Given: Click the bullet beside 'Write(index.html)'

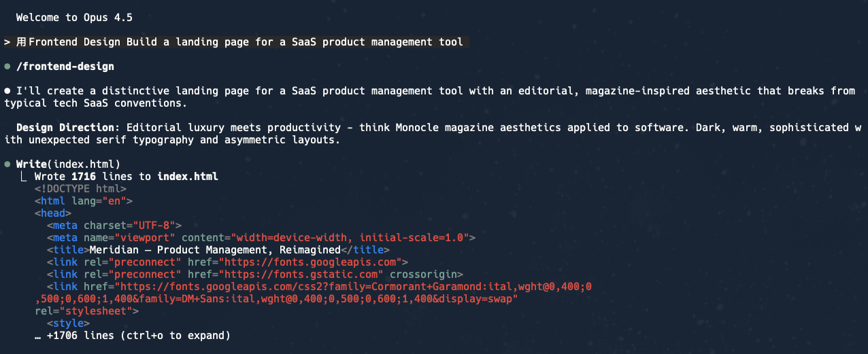Looking at the screenshot, I should pyautogui.click(x=7, y=164).
